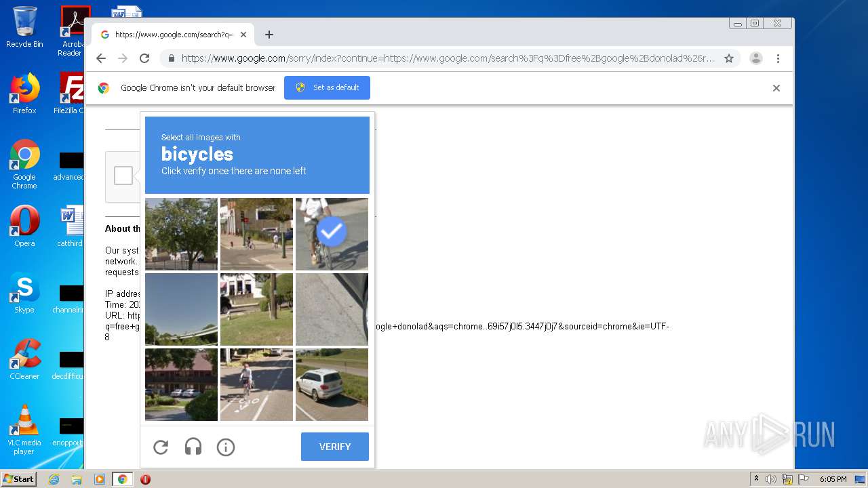Open Recycle Bin desktop icon
Image resolution: width=868 pixels, height=488 pixels.
pos(24,27)
